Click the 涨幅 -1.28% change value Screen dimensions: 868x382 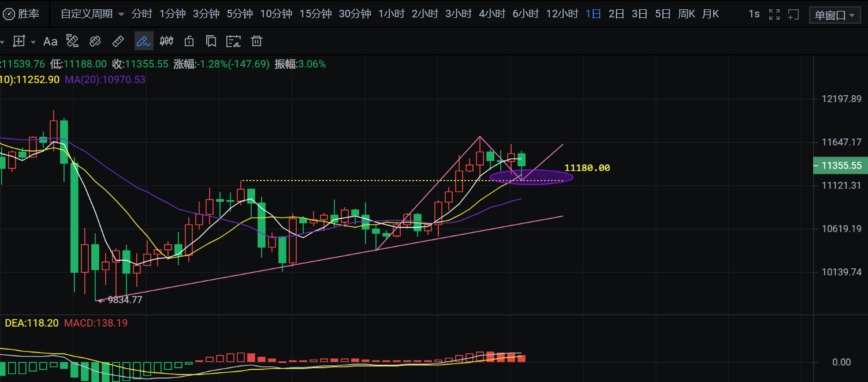pyautogui.click(x=222, y=64)
